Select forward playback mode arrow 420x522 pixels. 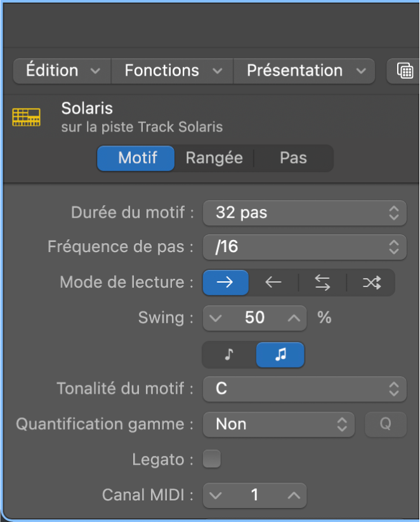pyautogui.click(x=225, y=283)
